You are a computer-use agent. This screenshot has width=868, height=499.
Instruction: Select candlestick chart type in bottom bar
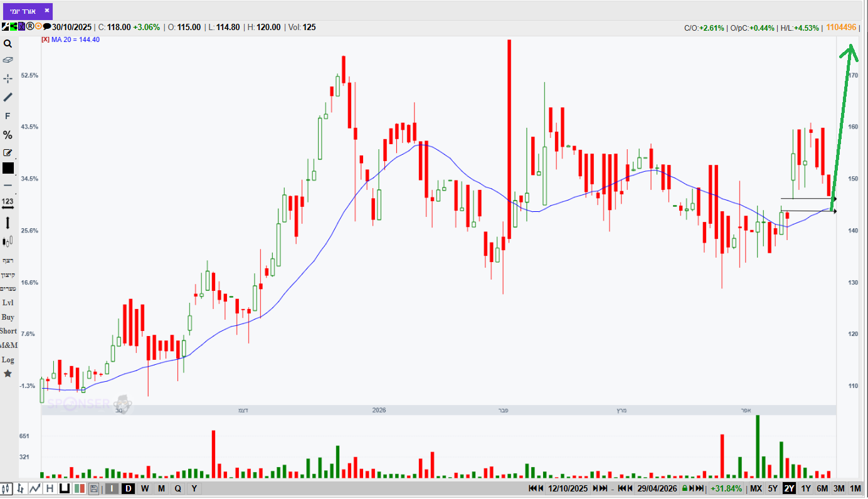point(6,488)
